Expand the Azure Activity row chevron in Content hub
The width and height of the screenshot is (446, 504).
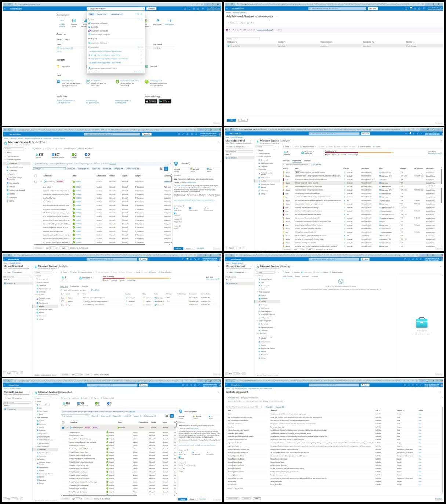[41, 182]
